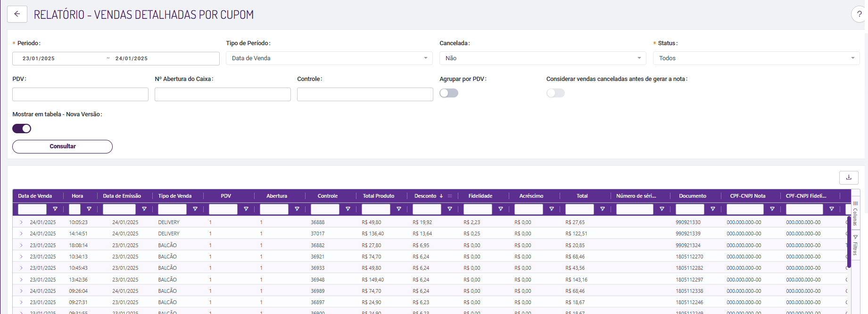Screen dimensions: 868x314
Task: Click the Consultar button
Action: click(x=62, y=146)
